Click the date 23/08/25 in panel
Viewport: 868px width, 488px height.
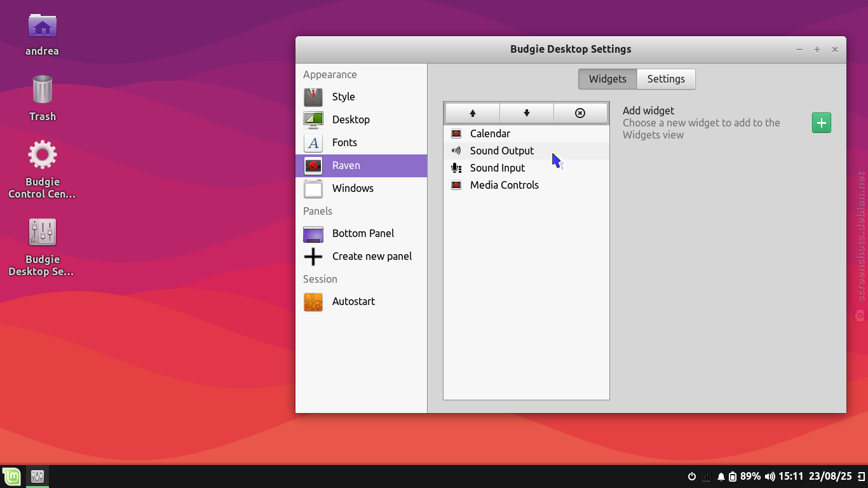[831, 477]
